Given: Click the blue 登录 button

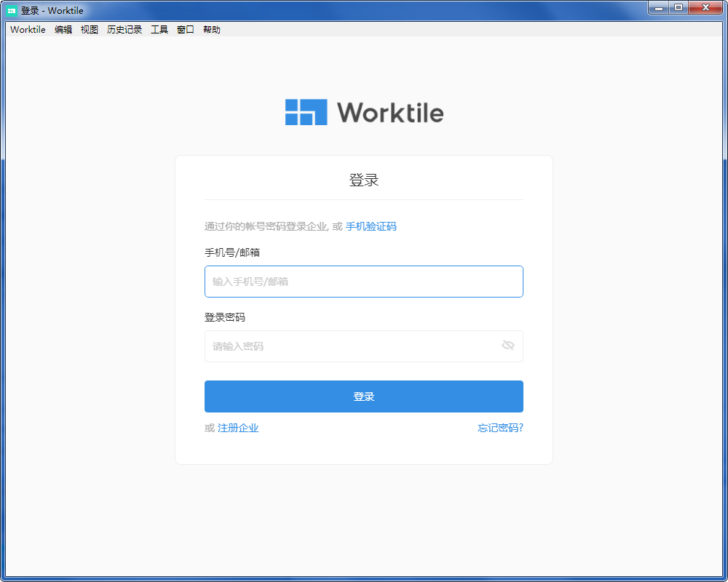Looking at the screenshot, I should coord(363,396).
